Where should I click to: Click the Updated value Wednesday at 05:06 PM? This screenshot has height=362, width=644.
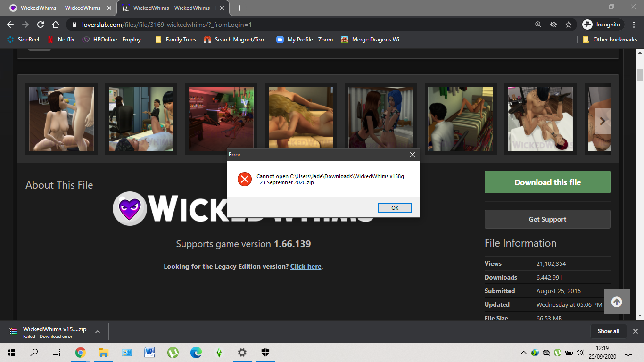pyautogui.click(x=570, y=304)
